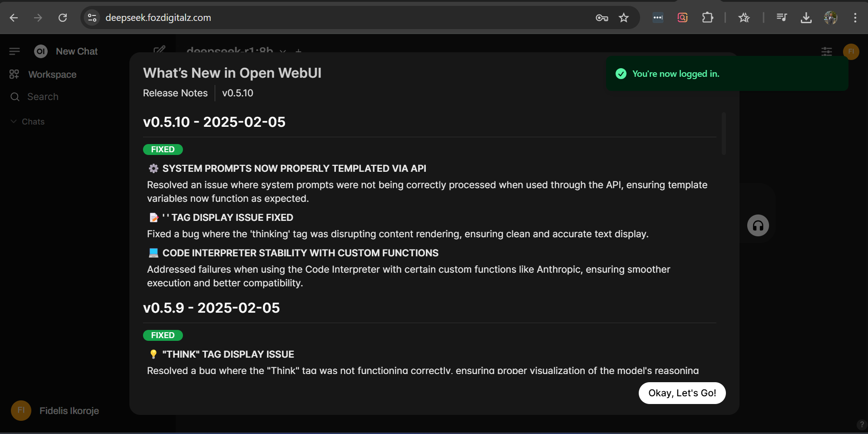Click the 'v0.5.10 - 2025-02-05' heading

(x=214, y=122)
